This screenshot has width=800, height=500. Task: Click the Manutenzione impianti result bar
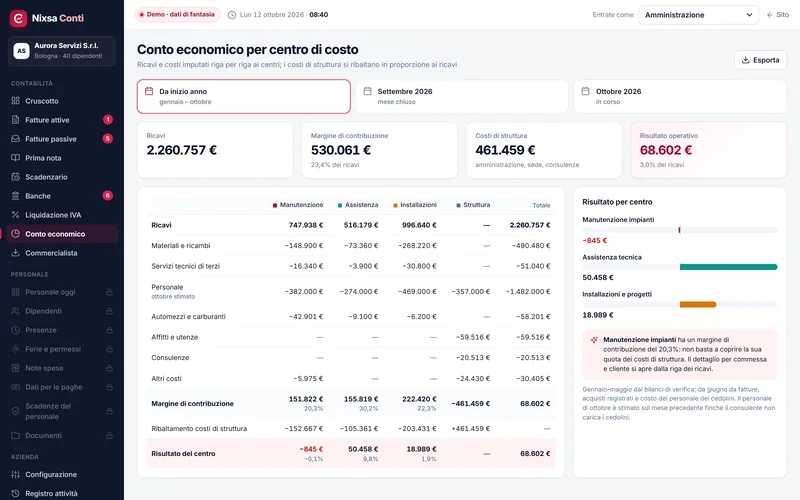tap(680, 230)
